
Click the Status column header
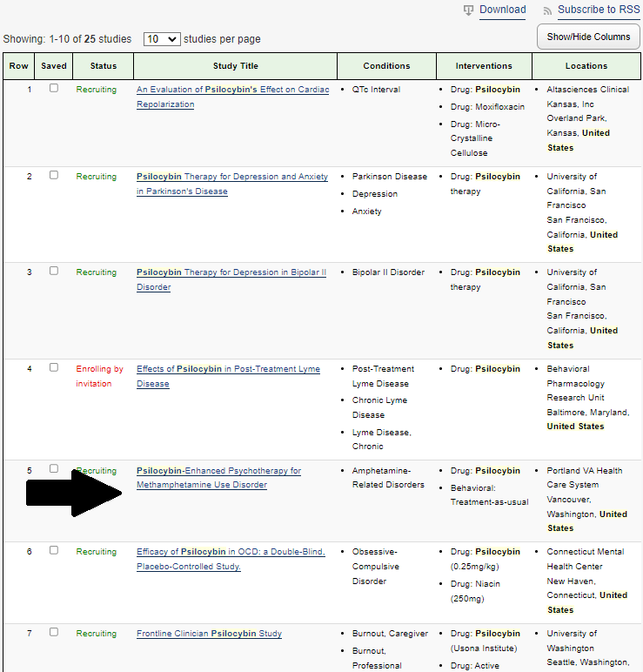pyautogui.click(x=104, y=66)
